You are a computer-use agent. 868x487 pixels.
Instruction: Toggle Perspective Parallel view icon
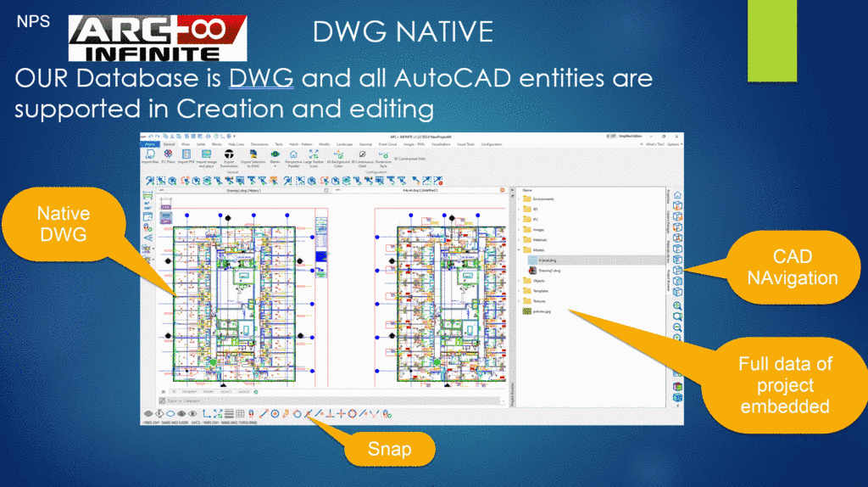[293, 158]
